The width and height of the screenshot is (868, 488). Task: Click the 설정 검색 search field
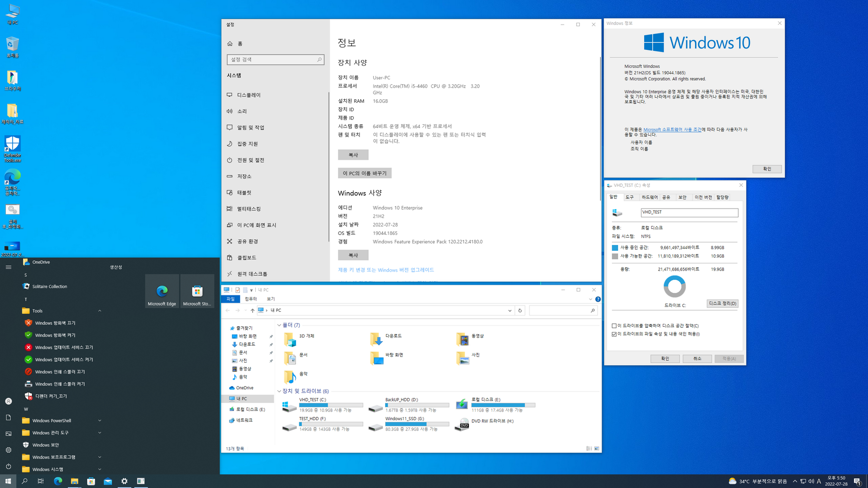coord(275,60)
